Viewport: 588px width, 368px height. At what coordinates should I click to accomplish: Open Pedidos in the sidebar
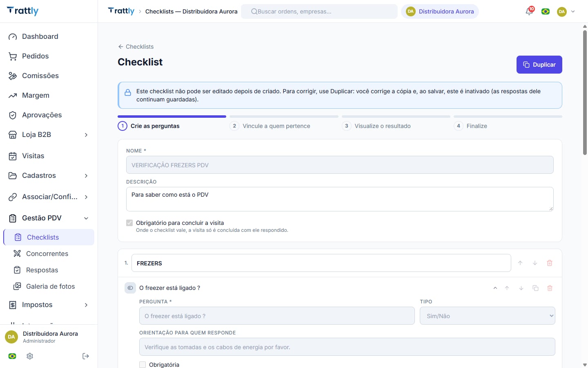49,56
